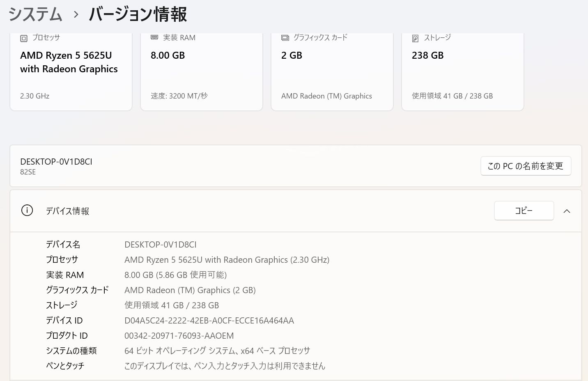This screenshot has height=381, width=588.
Task: Click 実装 RAM card header label
Action: tap(179, 37)
